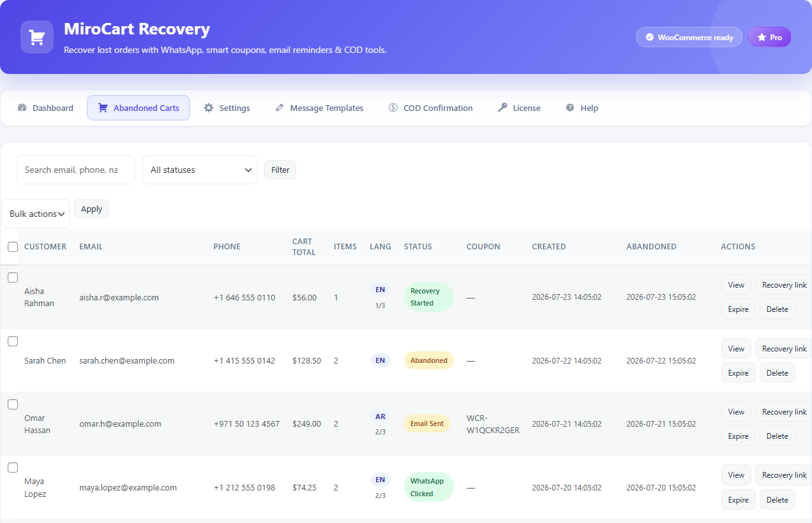This screenshot has width=812, height=523.
Task: Open the Settings tab
Action: (227, 108)
